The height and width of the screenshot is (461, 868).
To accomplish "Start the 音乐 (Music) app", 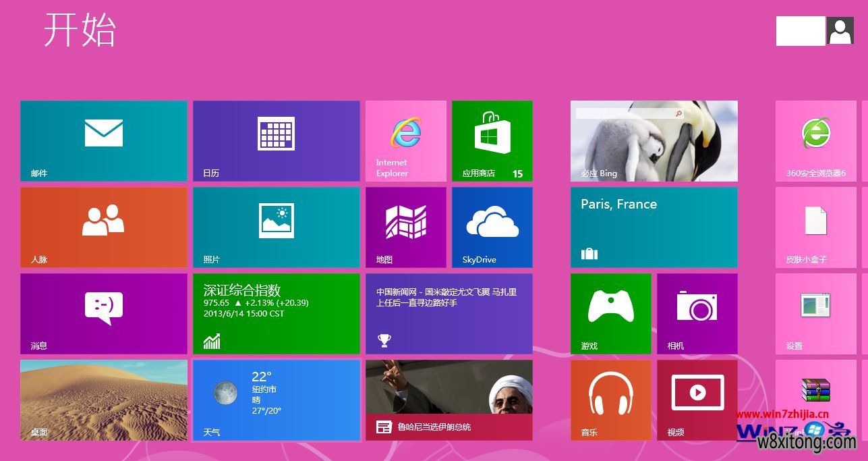I will pyautogui.click(x=611, y=400).
